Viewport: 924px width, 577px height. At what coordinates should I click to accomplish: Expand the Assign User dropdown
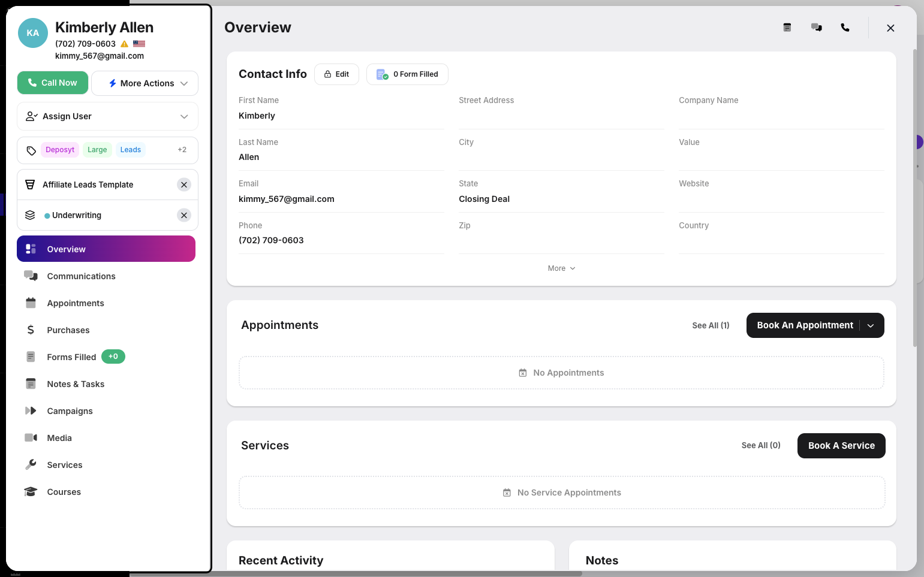point(107,116)
